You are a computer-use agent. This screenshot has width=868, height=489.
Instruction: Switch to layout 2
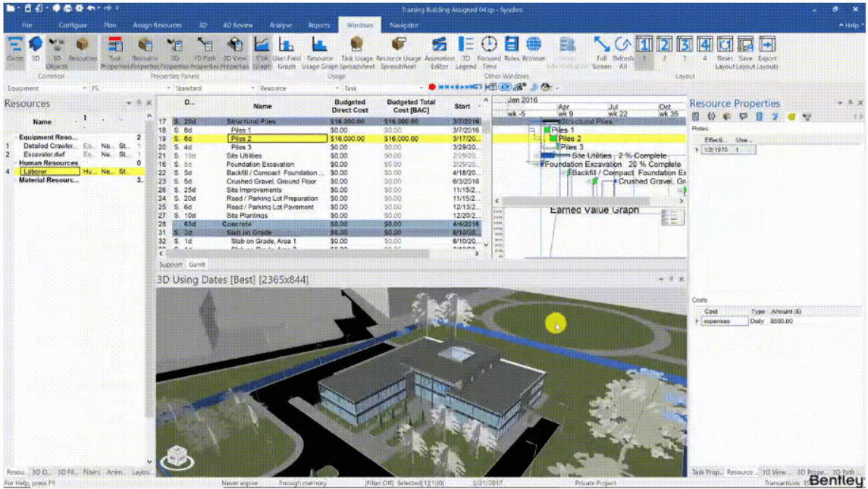tap(664, 49)
